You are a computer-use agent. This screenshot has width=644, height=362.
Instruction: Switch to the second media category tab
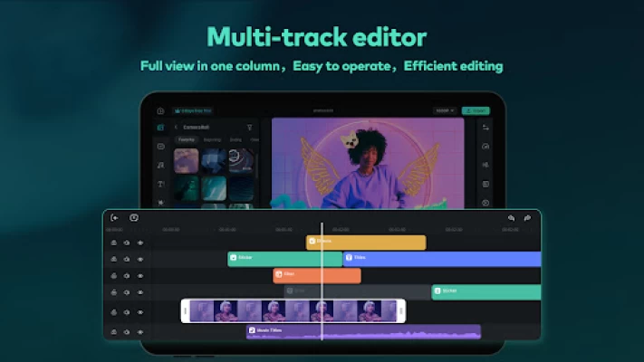(211, 140)
